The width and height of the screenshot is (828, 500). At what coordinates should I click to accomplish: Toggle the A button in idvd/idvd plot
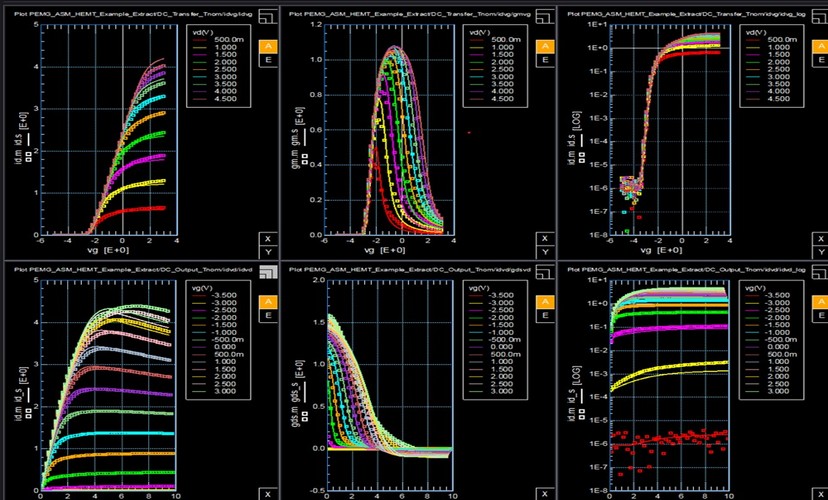pos(268,301)
